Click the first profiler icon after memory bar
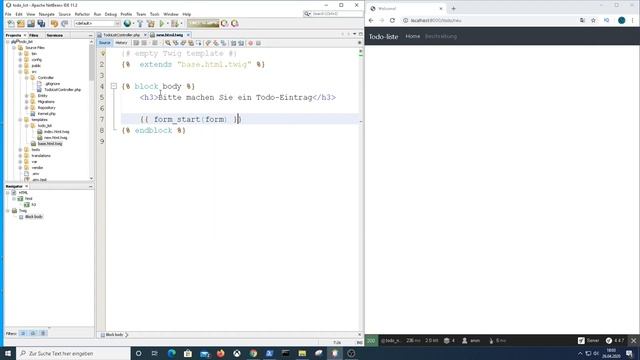The height and width of the screenshot is (360, 640). coord(224,24)
